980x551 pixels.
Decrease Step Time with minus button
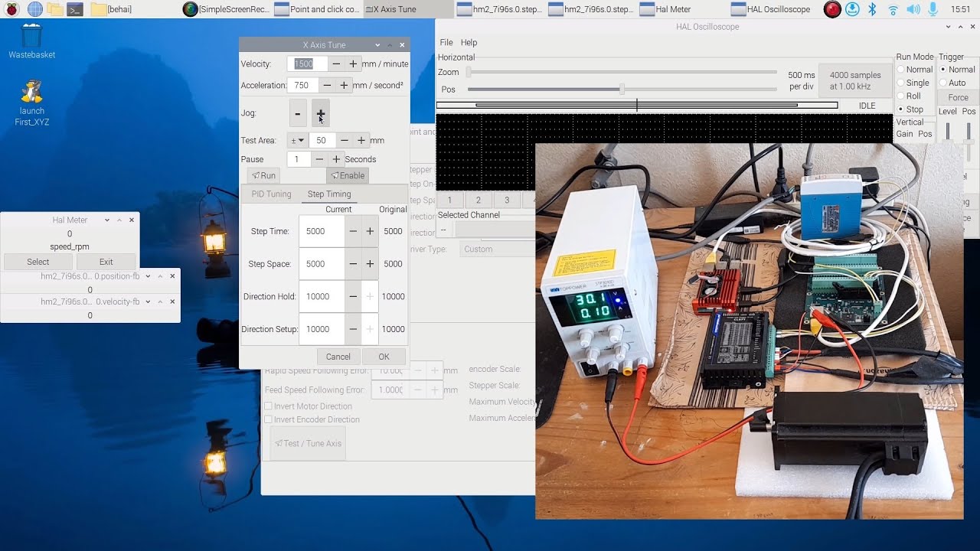(x=353, y=231)
